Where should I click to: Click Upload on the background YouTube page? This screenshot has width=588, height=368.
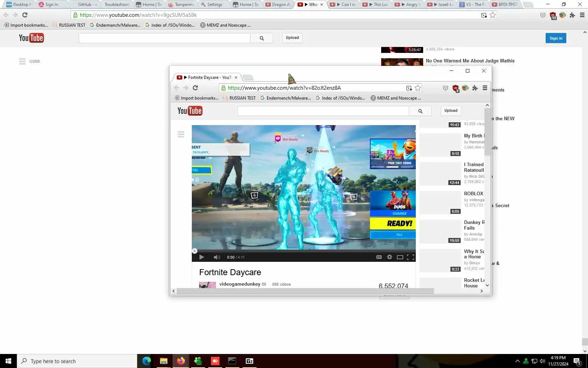292,38
